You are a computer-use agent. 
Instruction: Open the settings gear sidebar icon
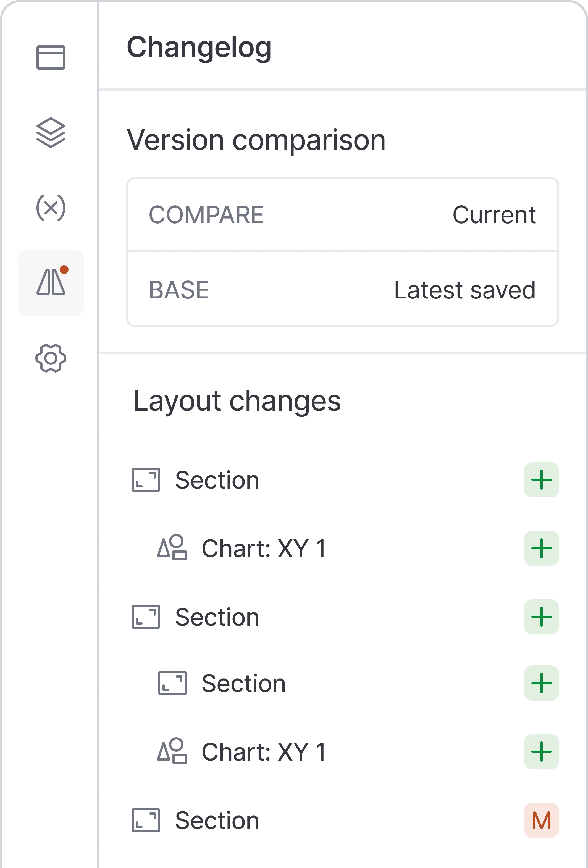point(51,358)
